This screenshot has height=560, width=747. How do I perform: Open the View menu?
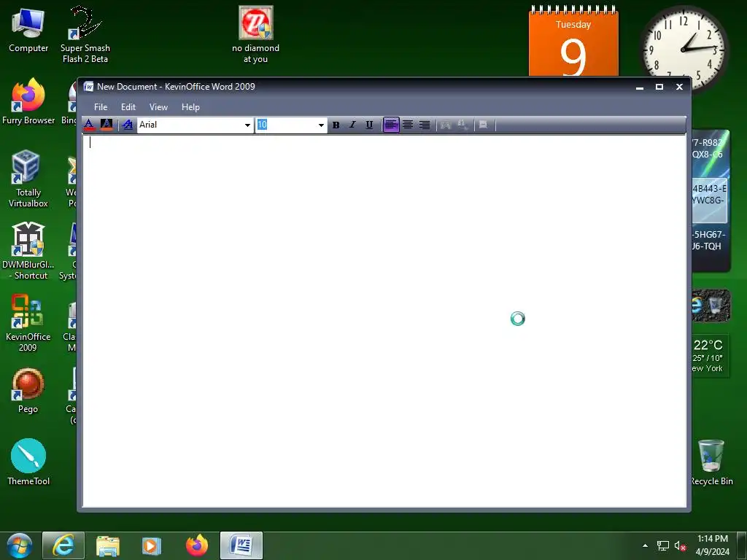tap(158, 107)
